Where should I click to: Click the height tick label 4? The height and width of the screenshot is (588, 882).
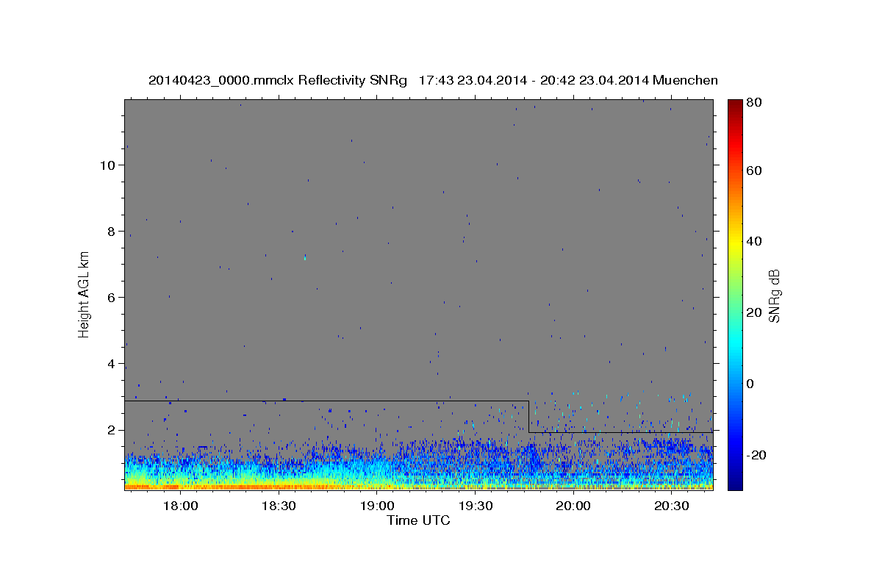click(111, 364)
